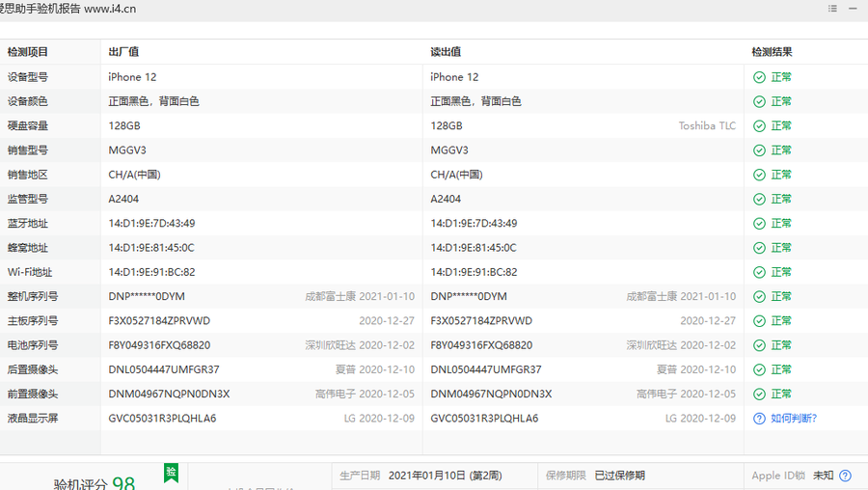868x490 pixels.
Task: Click the green check icon for Wi-Fi地址 row
Action: (760, 272)
